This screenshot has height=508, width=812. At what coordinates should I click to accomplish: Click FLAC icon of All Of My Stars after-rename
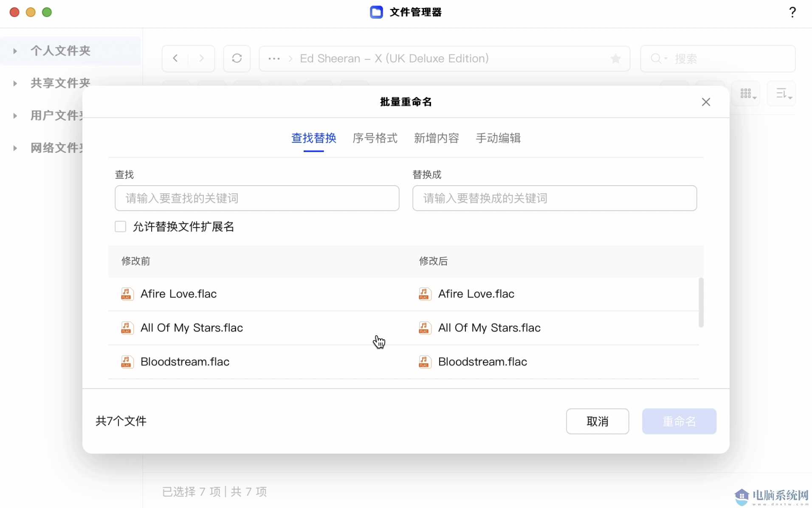pos(424,327)
